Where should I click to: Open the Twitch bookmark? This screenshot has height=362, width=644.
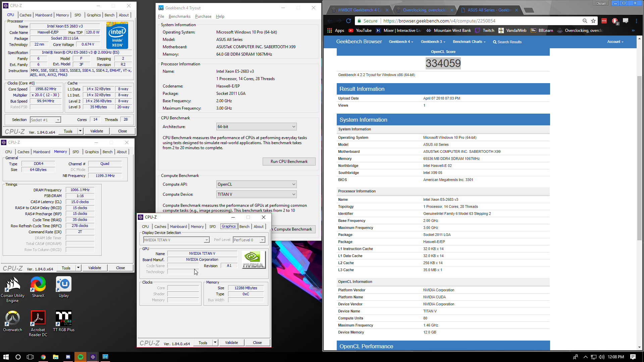pyautogui.click(x=485, y=31)
